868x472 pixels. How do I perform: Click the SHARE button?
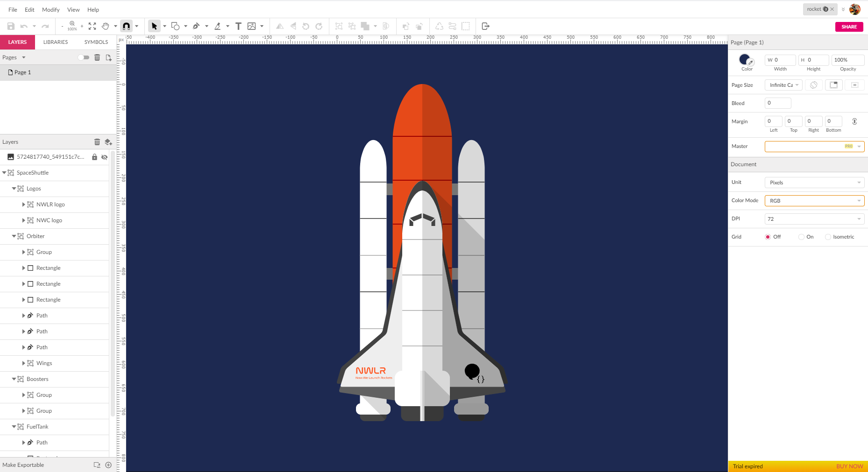(849, 27)
